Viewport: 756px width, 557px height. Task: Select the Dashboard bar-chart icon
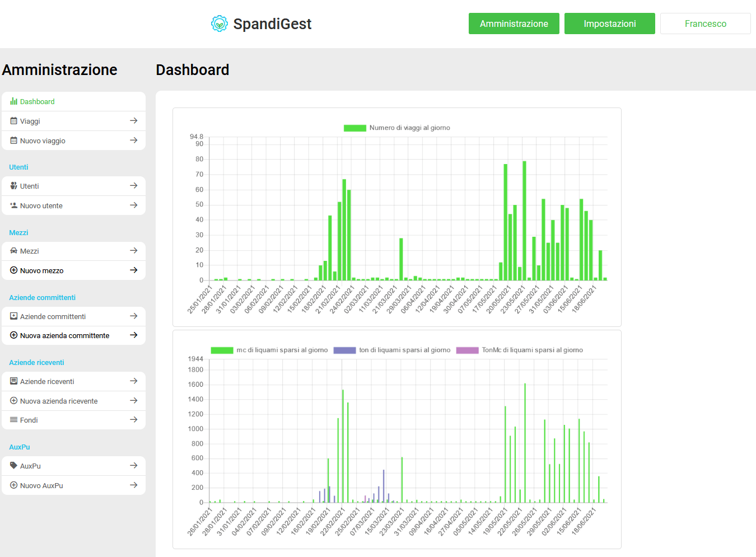(x=12, y=101)
